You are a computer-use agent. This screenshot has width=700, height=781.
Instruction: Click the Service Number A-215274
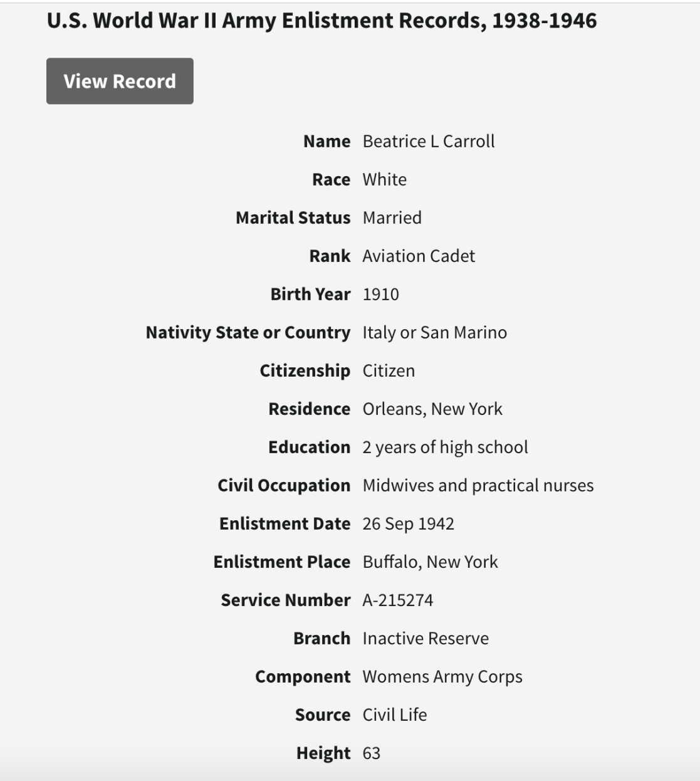coord(398,600)
